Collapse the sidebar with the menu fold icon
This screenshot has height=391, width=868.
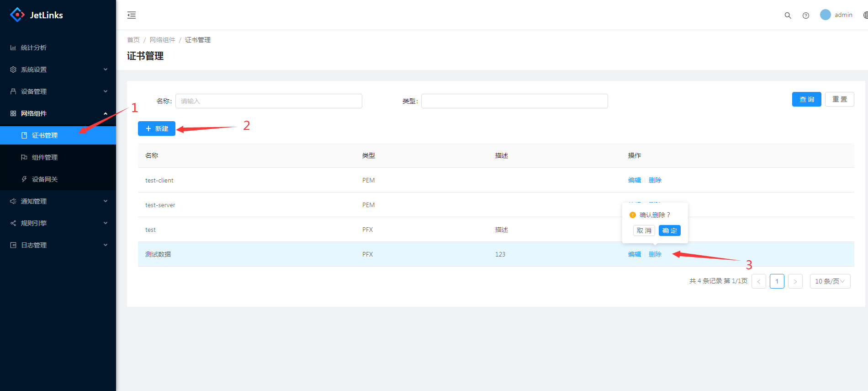click(132, 15)
